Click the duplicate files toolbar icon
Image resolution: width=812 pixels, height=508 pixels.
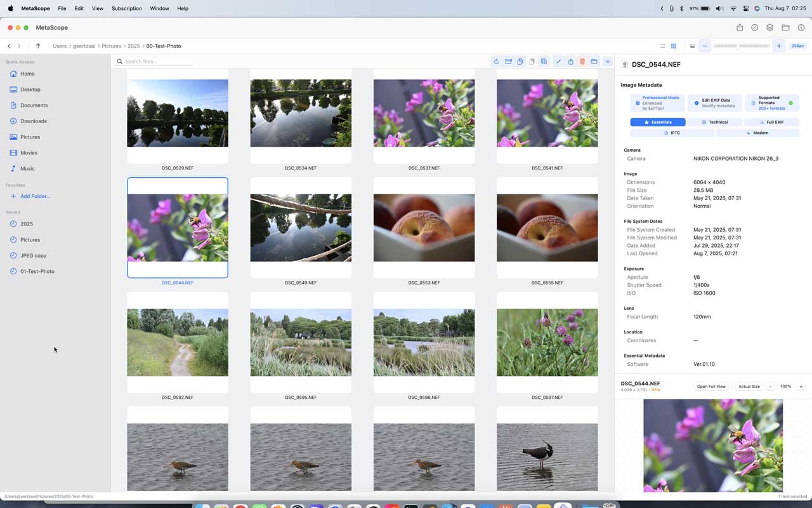point(544,62)
